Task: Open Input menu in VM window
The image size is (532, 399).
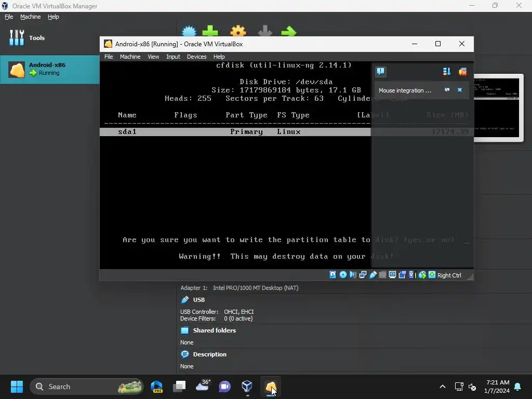Action: pos(173,57)
